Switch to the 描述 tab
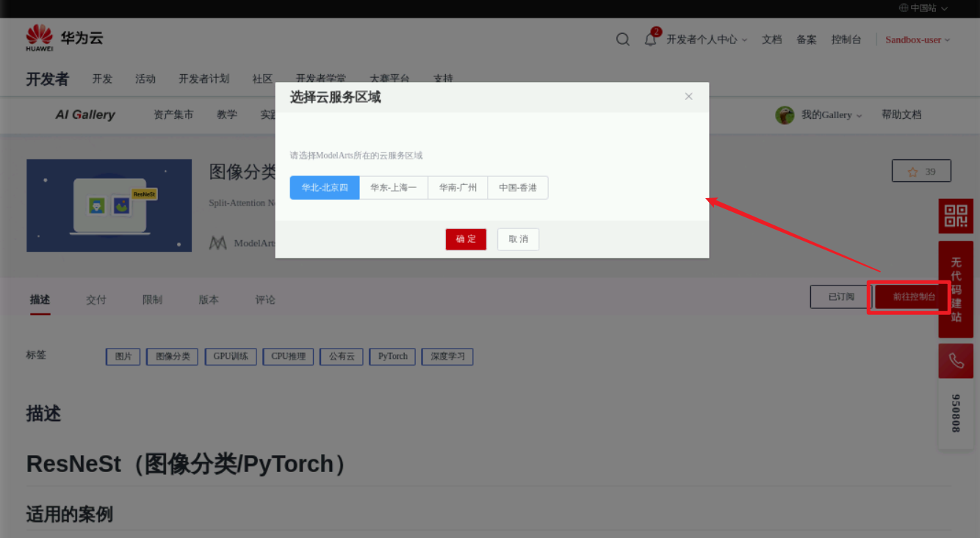This screenshot has height=538, width=980. 40,299
